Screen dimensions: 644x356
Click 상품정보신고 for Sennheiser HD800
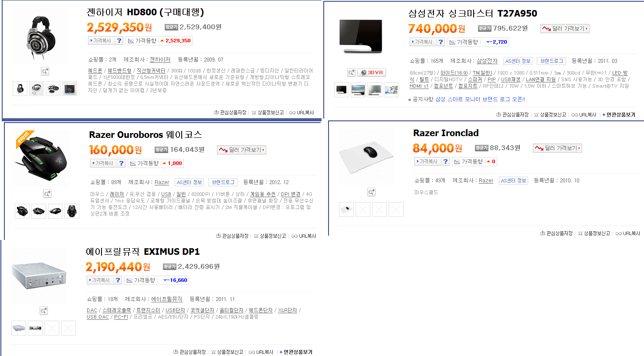tap(268, 113)
